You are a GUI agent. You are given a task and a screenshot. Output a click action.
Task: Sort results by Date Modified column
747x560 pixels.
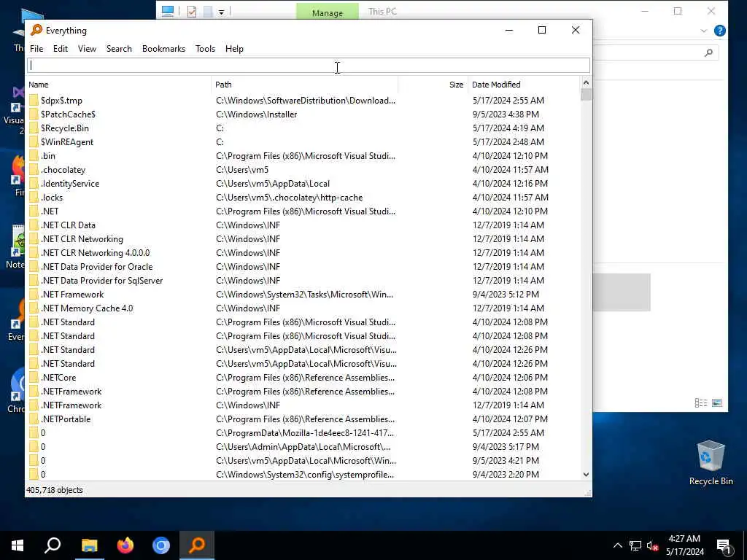[524, 85]
